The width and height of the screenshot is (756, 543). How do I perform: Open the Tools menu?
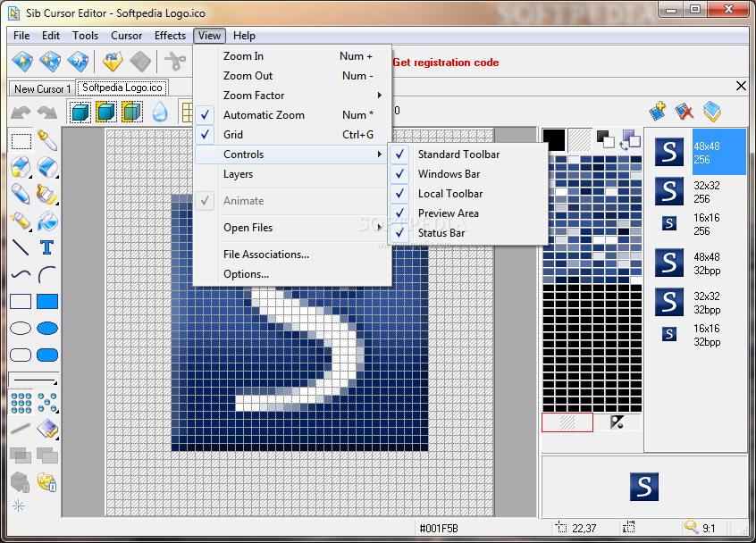pos(85,36)
